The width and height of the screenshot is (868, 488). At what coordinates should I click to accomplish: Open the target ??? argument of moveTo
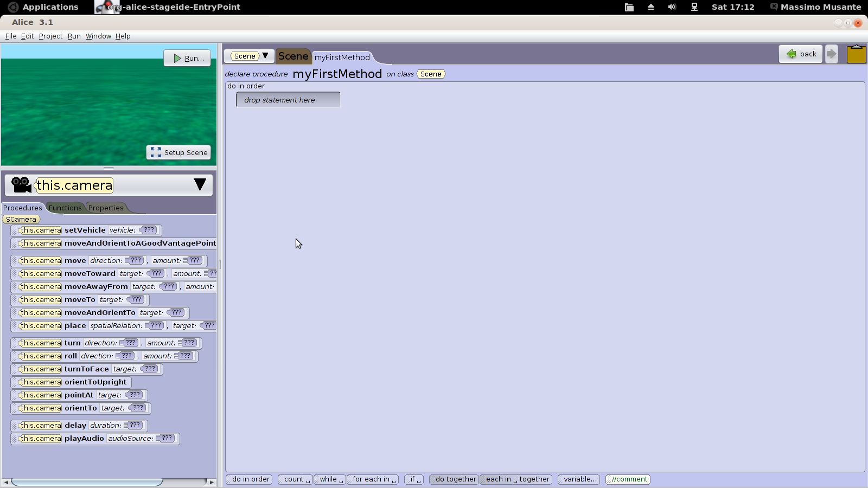[x=136, y=299]
